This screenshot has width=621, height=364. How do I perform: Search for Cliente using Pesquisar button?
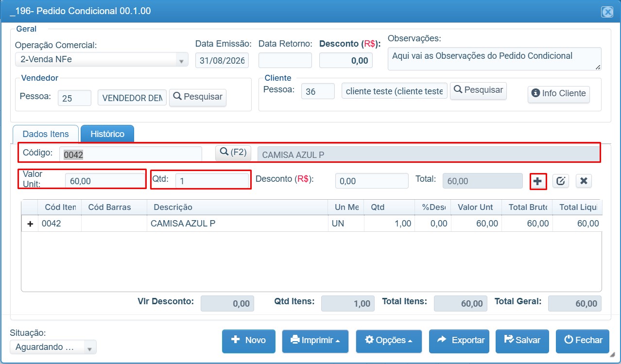[x=478, y=90]
